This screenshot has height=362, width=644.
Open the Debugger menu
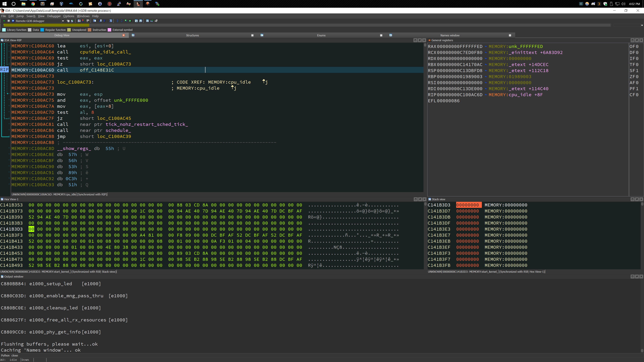pyautogui.click(x=54, y=16)
